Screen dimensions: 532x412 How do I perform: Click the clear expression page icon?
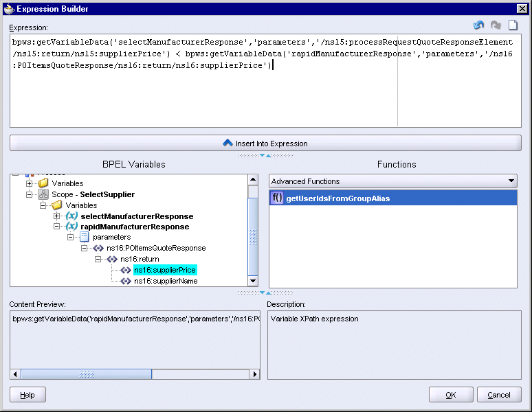point(513,25)
